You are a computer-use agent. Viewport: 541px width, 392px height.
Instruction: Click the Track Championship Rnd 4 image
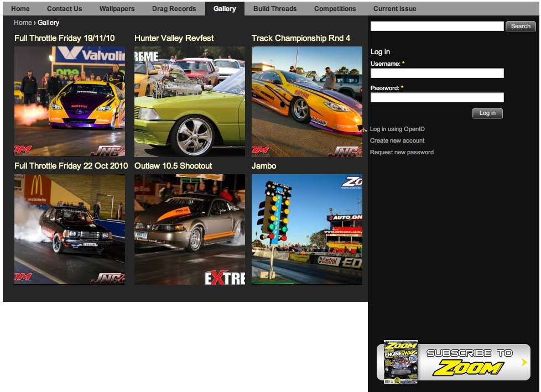tap(306, 101)
